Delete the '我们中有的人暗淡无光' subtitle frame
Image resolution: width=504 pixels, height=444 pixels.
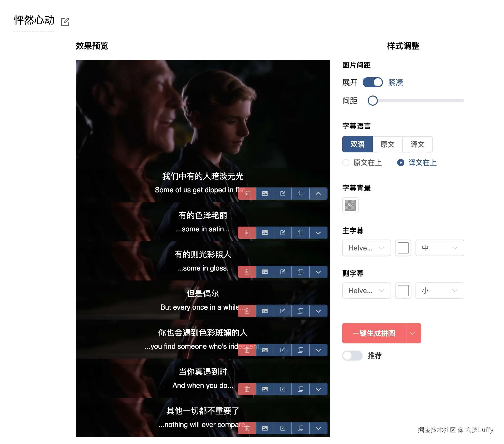[247, 194]
